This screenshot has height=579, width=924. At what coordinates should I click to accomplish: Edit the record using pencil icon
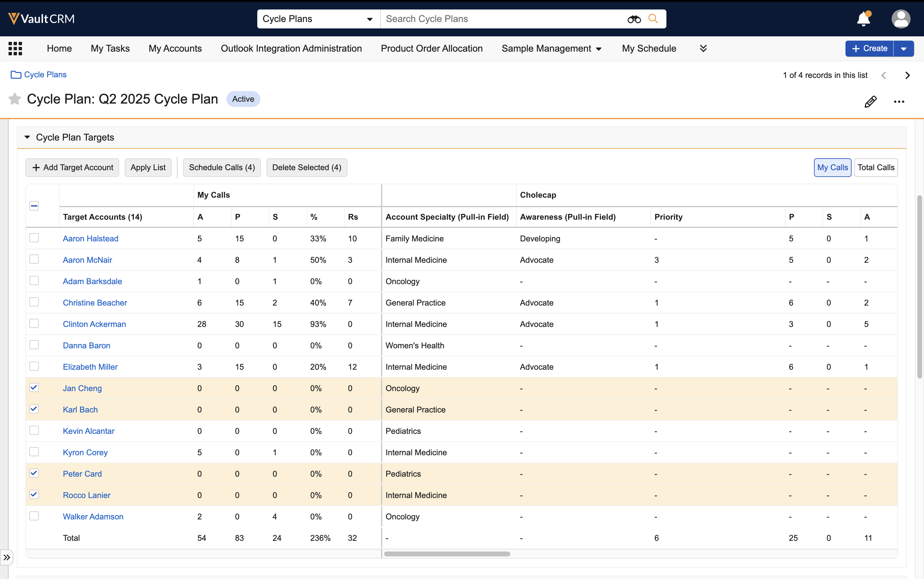(871, 101)
